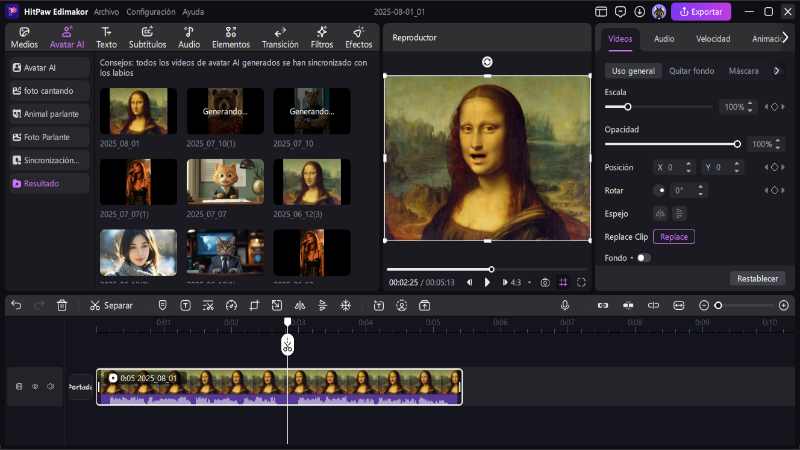Open the Efectos panel

click(x=359, y=38)
